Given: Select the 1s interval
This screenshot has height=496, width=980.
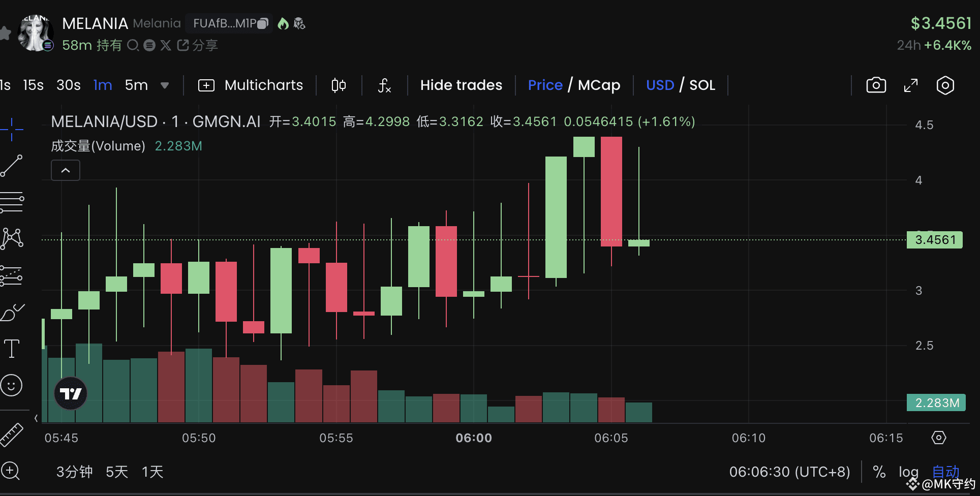Looking at the screenshot, I should coord(5,85).
